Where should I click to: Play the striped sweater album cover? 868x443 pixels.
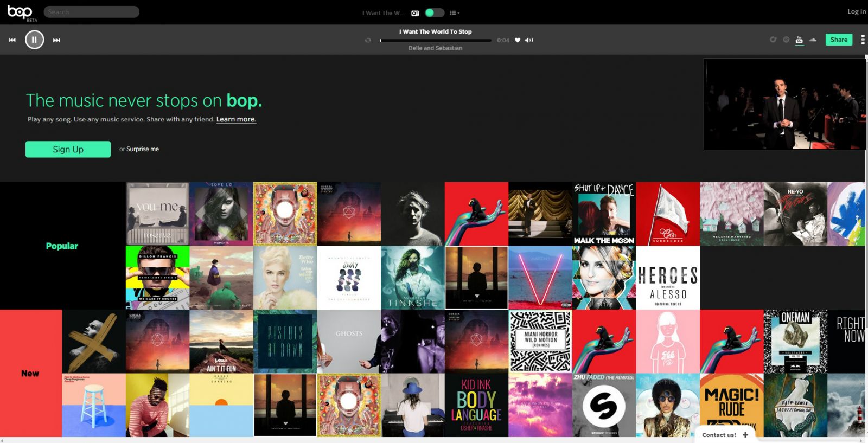(x=157, y=405)
